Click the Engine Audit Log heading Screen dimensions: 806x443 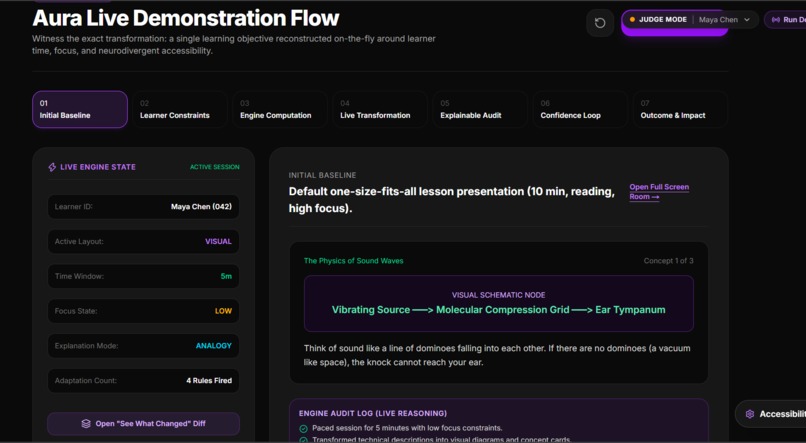(x=373, y=413)
